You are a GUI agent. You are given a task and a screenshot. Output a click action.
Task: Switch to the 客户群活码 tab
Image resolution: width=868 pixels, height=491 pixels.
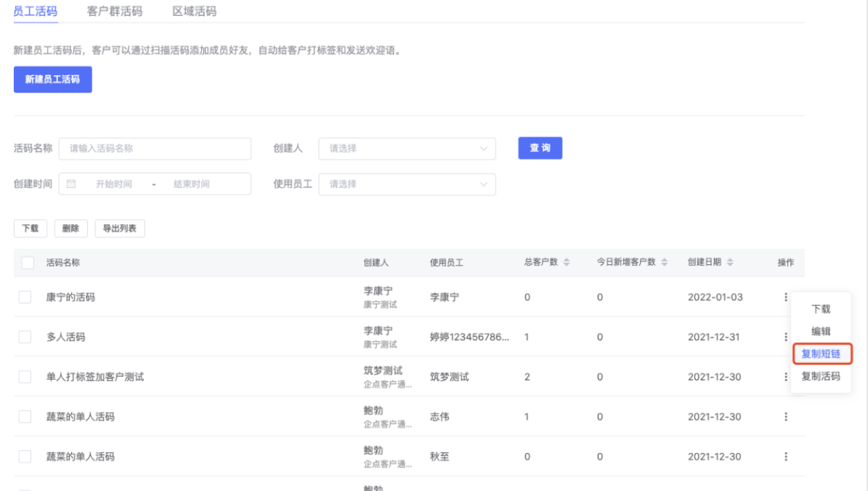(115, 12)
